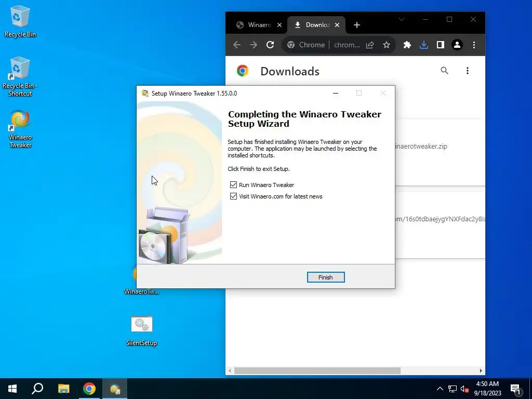Image resolution: width=532 pixels, height=399 pixels.
Task: Share this page from Chrome address bar
Action: 370,45
